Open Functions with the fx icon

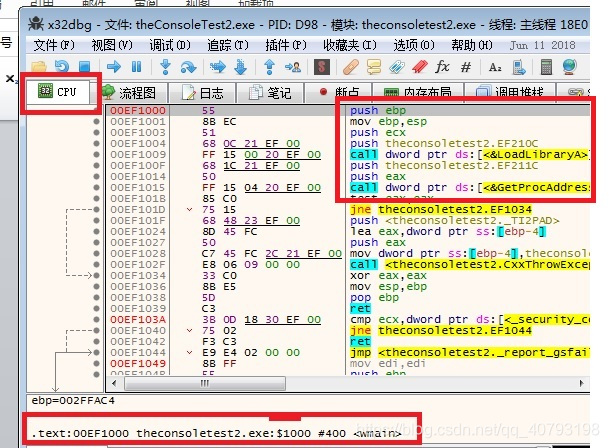442,67
